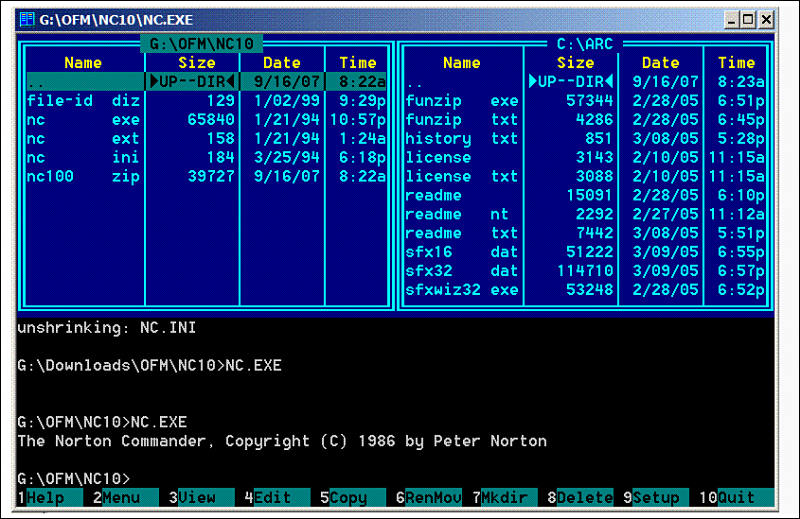Screen dimensions: 800x519
Task: Maximize the NC.EXE console window
Action: pyautogui.click(x=748, y=20)
